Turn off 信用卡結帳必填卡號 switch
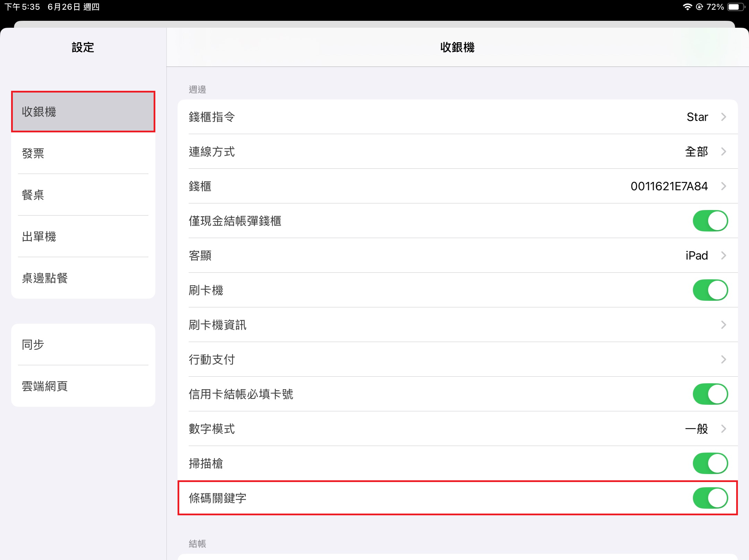Viewport: 749px width, 560px height. click(x=710, y=394)
